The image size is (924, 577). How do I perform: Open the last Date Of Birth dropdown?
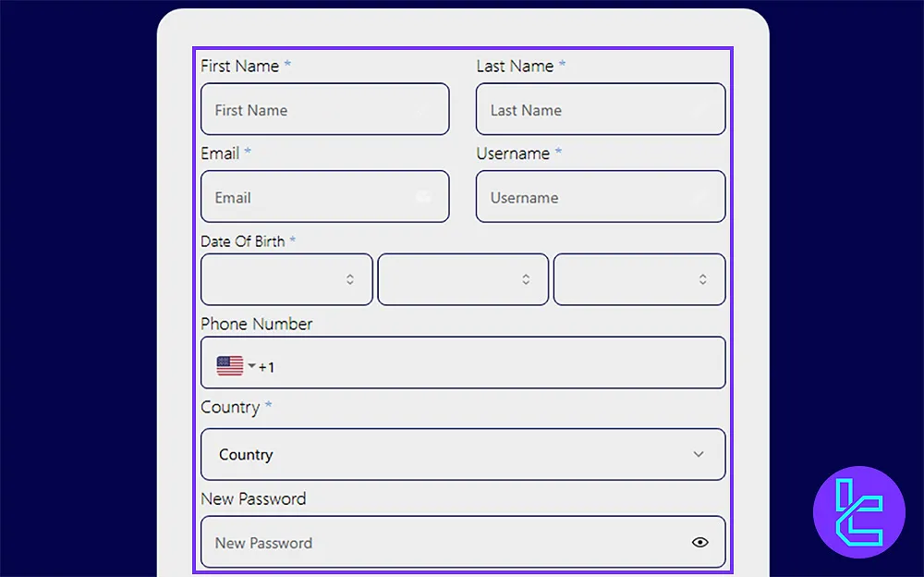tap(639, 279)
